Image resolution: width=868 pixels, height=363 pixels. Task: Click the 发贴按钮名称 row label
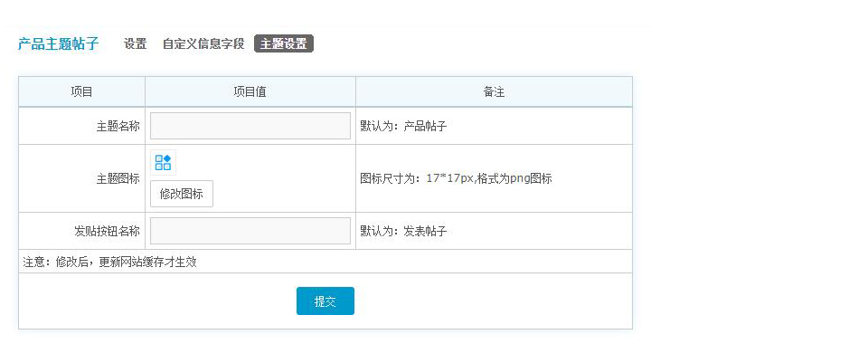click(107, 231)
